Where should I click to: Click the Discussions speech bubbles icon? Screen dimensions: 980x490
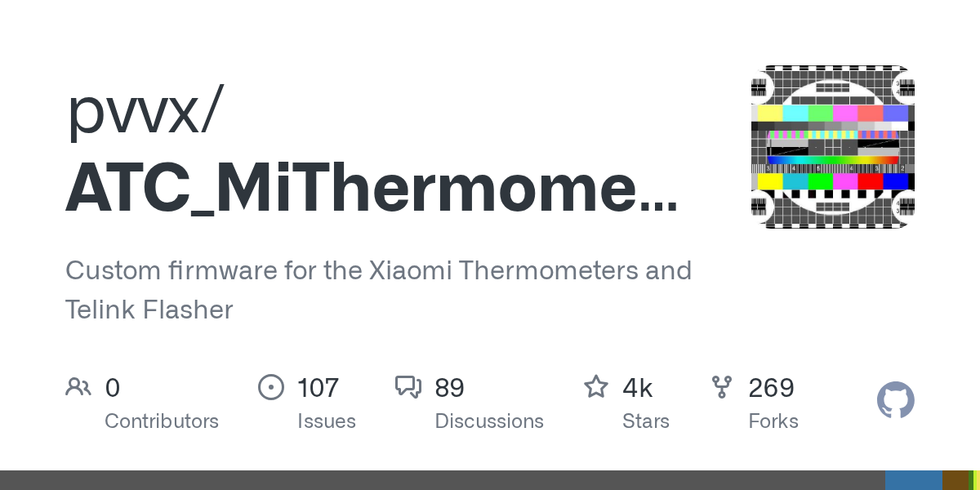(x=408, y=387)
